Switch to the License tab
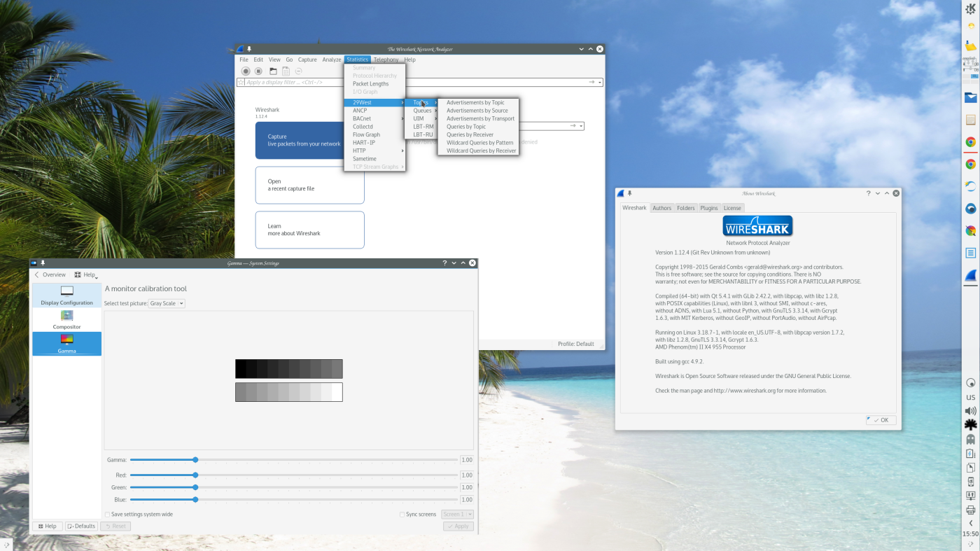The height and width of the screenshot is (551, 980). [732, 208]
